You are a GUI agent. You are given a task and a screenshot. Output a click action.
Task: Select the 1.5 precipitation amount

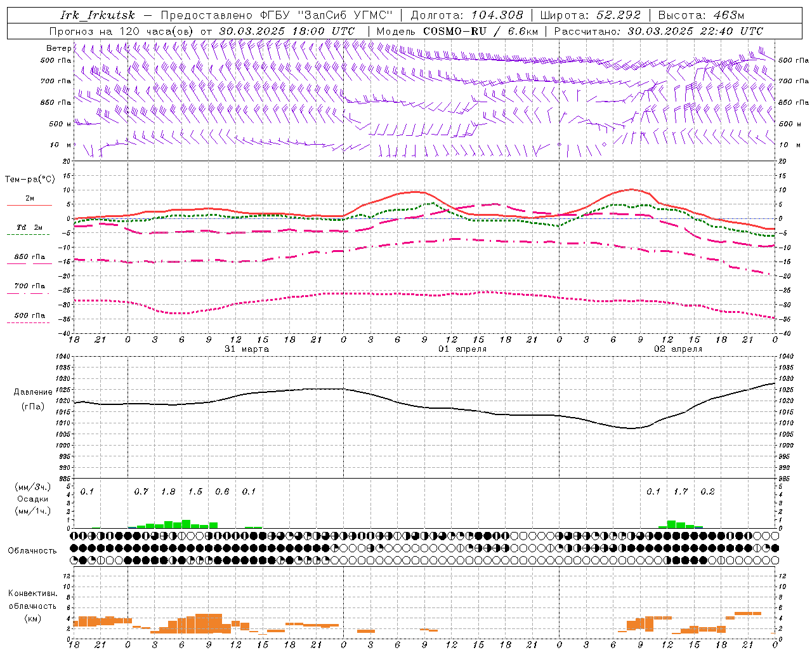(x=195, y=492)
